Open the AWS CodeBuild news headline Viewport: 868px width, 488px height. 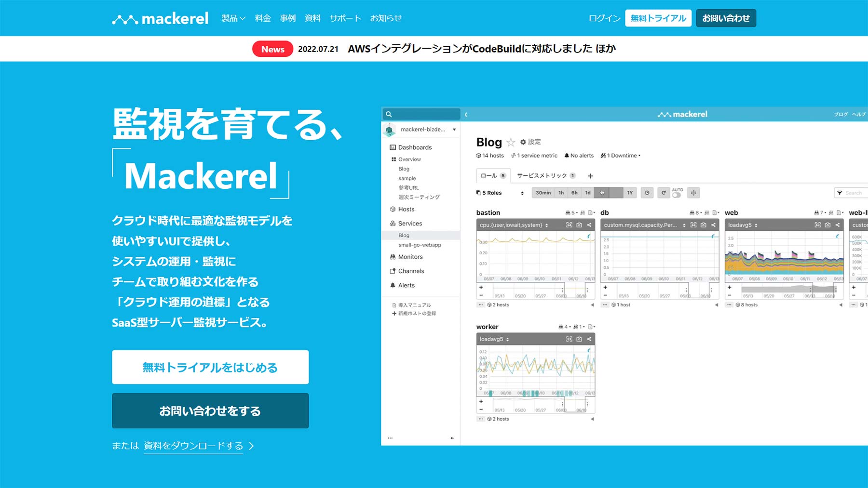(x=482, y=49)
